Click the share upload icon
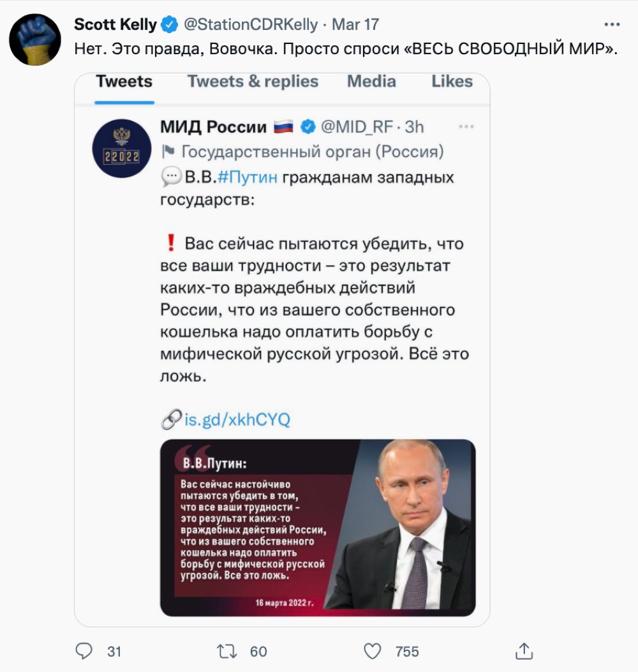Image resolution: width=638 pixels, height=672 pixels. pos(524,651)
